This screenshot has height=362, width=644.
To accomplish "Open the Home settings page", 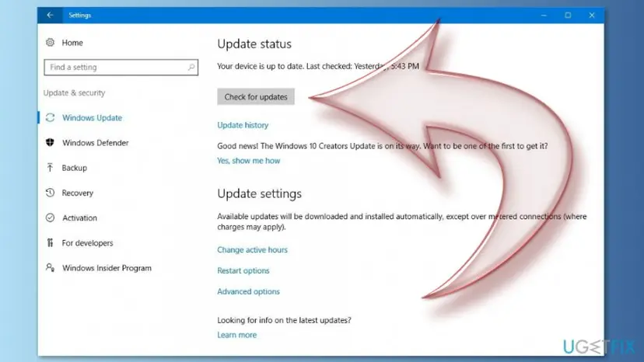I will (72, 43).
